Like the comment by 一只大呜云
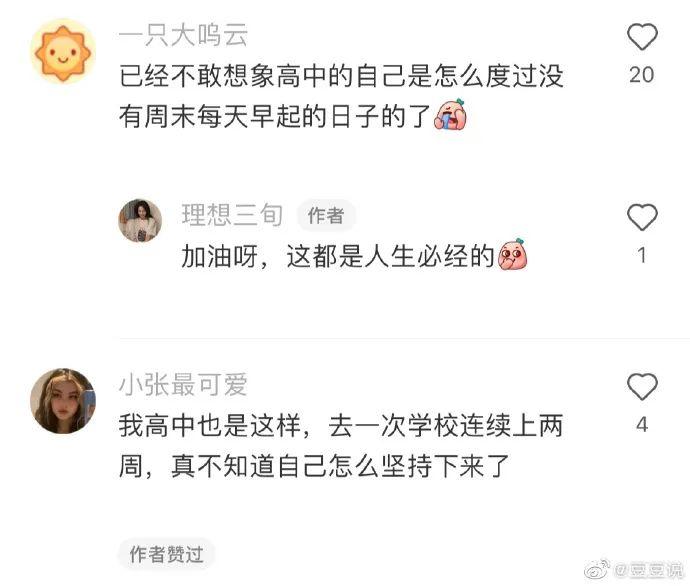Screen dimensions: 690x586 [x=642, y=37]
